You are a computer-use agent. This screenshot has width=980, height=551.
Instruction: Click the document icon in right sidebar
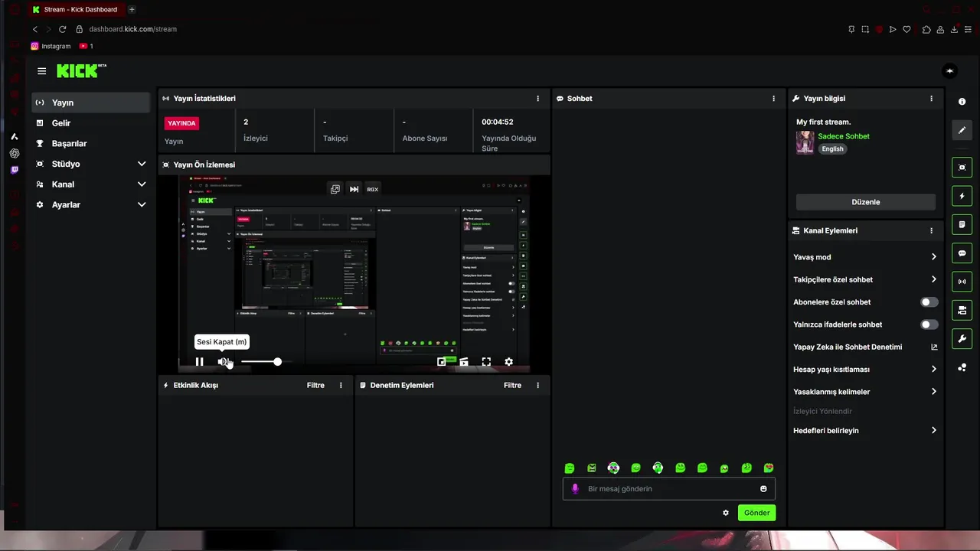pyautogui.click(x=962, y=225)
